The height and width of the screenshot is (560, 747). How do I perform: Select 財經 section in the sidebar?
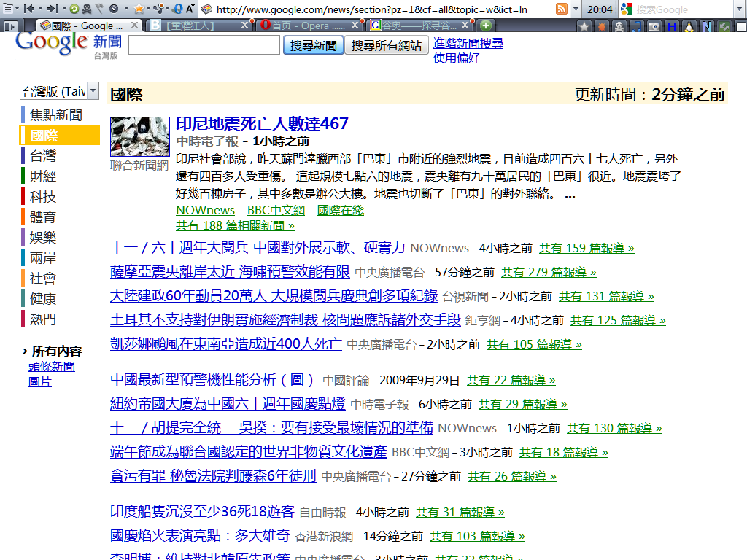tap(43, 176)
